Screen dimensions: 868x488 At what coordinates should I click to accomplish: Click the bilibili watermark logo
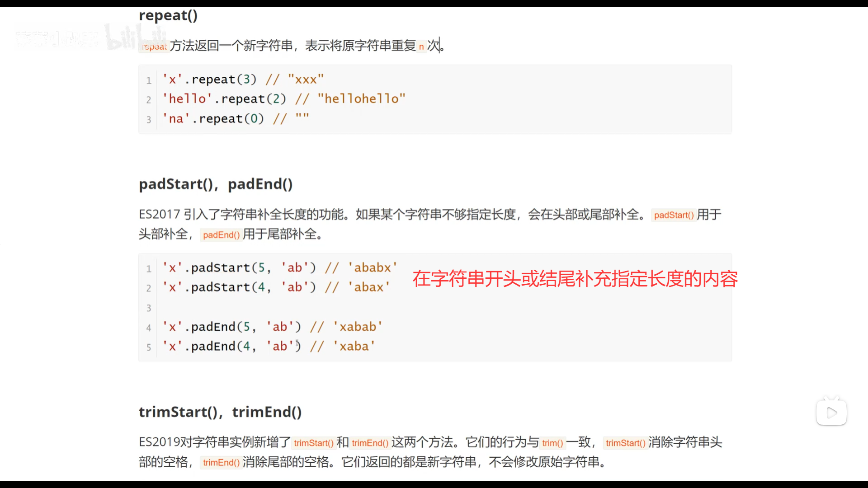coord(131,37)
